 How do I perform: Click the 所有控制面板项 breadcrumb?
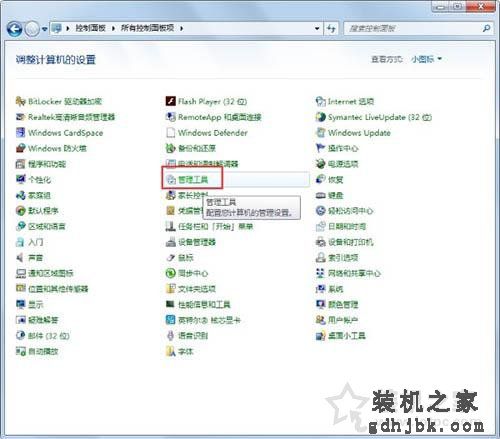tap(147, 28)
